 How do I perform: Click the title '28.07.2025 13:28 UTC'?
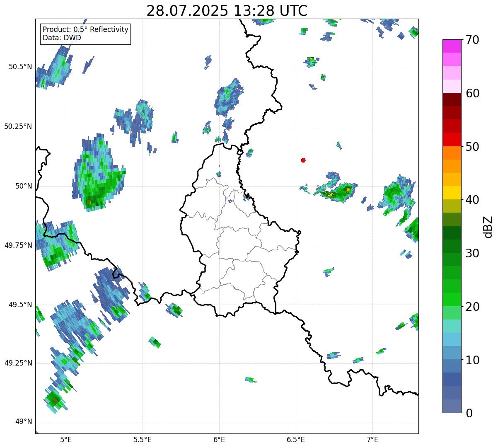(227, 10)
